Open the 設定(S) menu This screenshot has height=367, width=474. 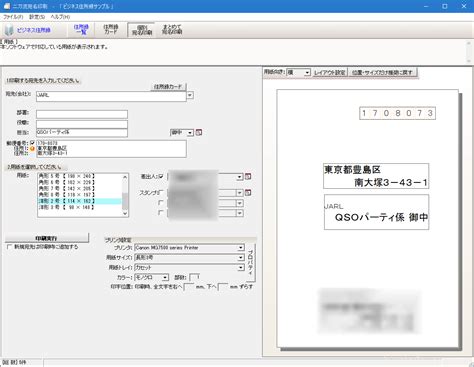(x=37, y=17)
